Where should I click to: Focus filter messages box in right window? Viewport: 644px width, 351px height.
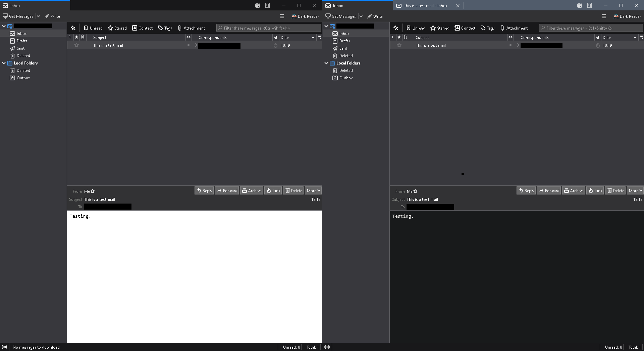pyautogui.click(x=591, y=28)
